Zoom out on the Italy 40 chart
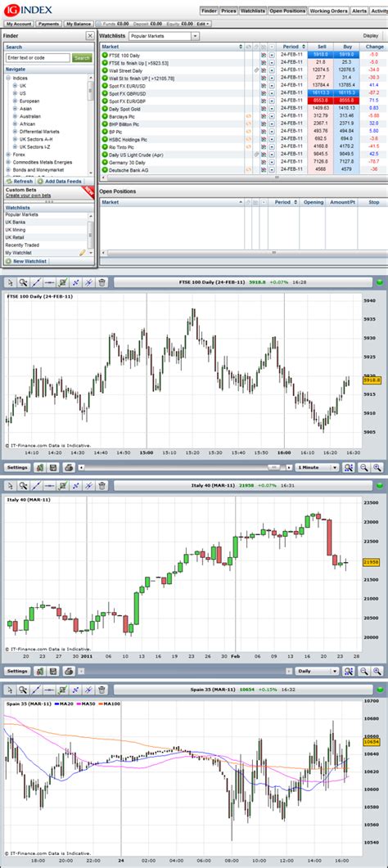Screen dimensions: 388x868 point(364,671)
